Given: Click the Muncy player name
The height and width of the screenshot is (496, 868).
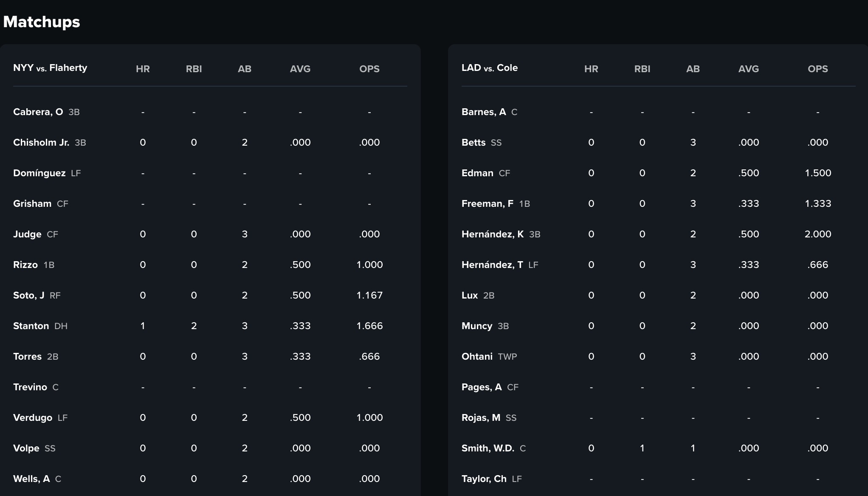Looking at the screenshot, I should click(477, 326).
